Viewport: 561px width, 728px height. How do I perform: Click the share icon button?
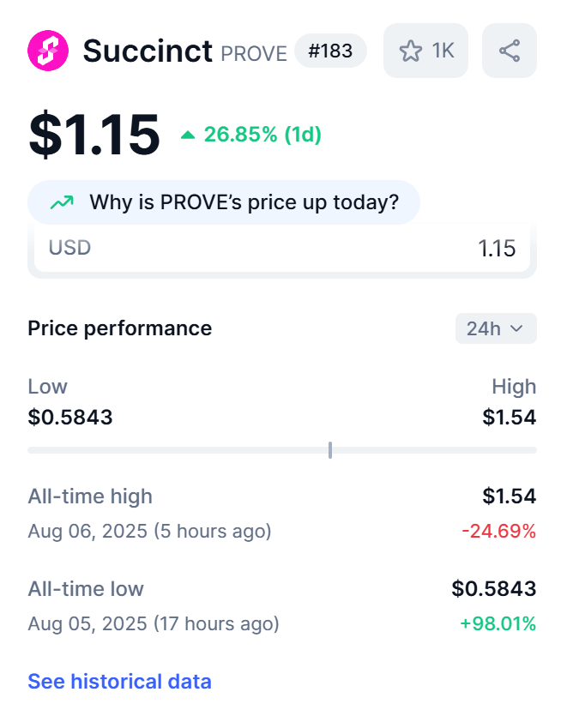click(x=510, y=51)
